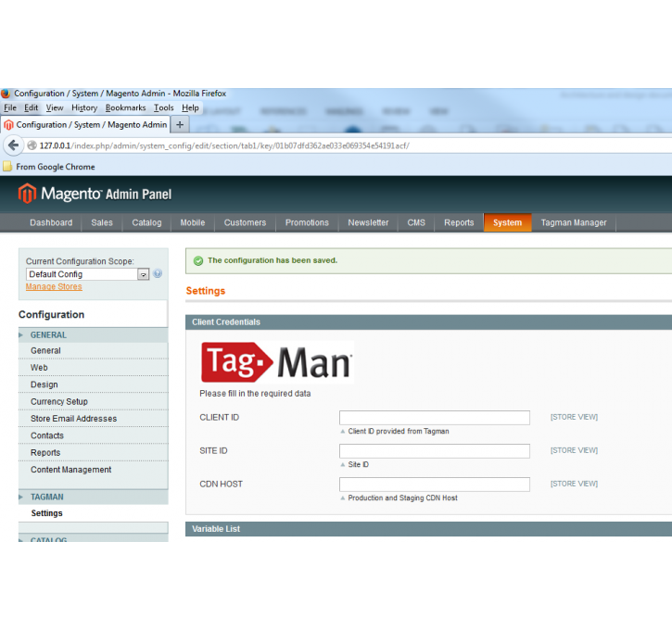Image resolution: width=672 pixels, height=630 pixels.
Task: Click 'Please fill in the required data' text
Action: tap(255, 394)
